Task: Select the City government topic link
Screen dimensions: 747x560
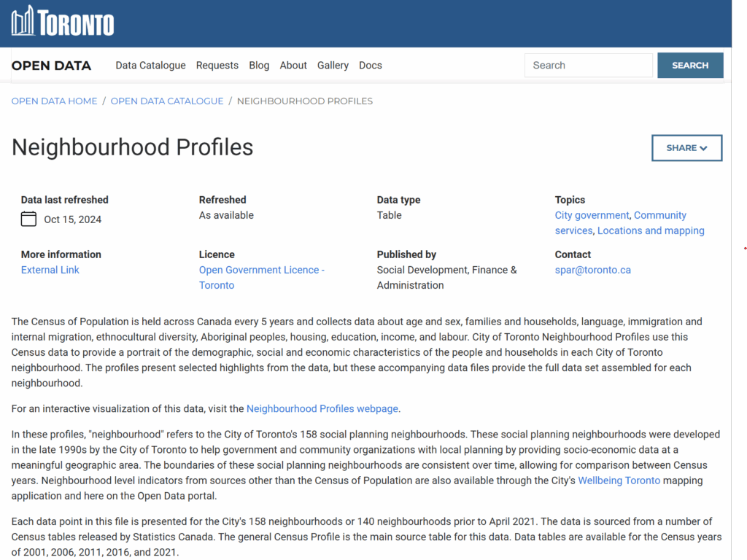Action: coord(592,215)
